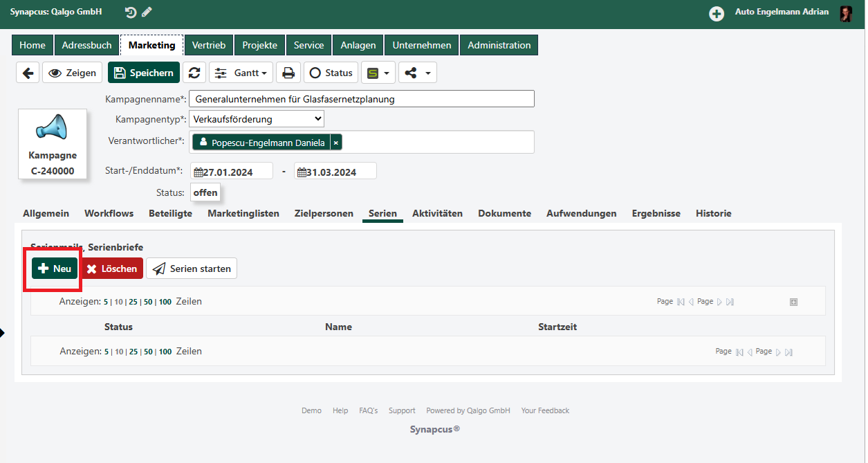Open the Gantt dropdown

click(241, 73)
